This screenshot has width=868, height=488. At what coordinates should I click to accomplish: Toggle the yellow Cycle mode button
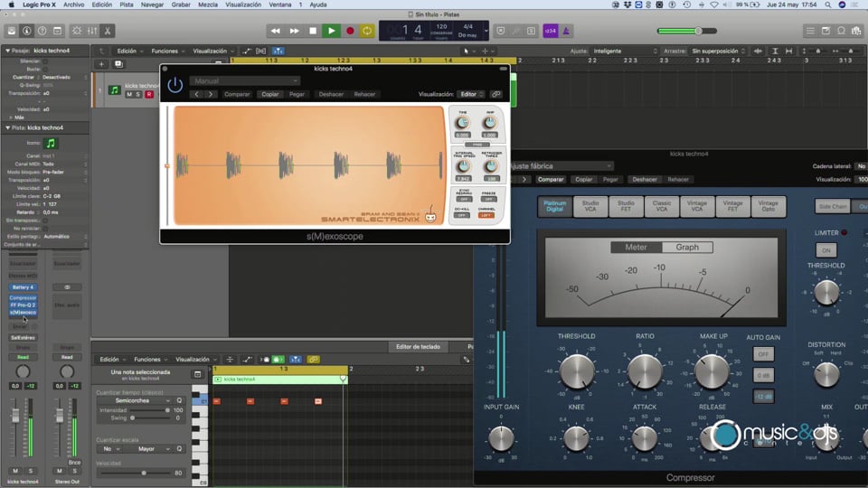(367, 31)
